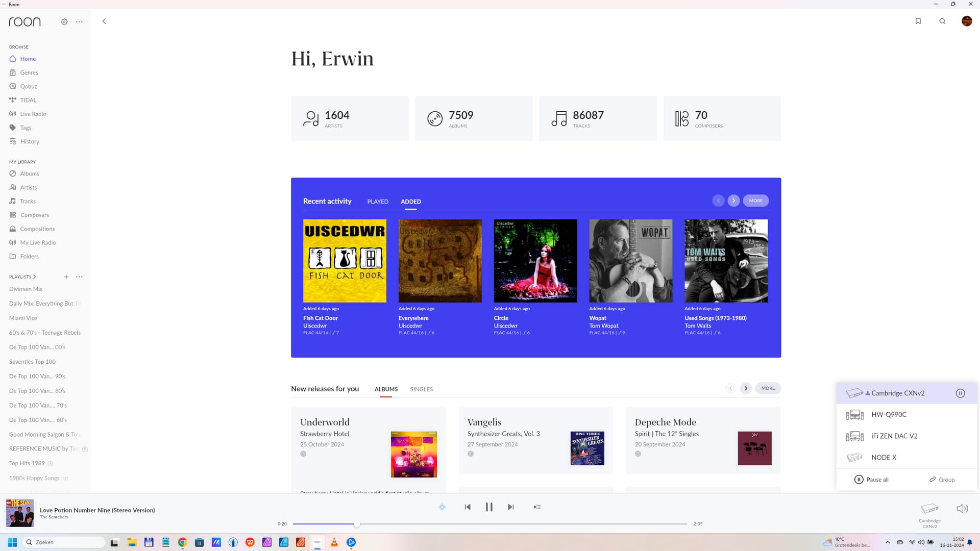This screenshot has width=980, height=551.
Task: Add a new playlist with plus icon
Action: pos(66,277)
